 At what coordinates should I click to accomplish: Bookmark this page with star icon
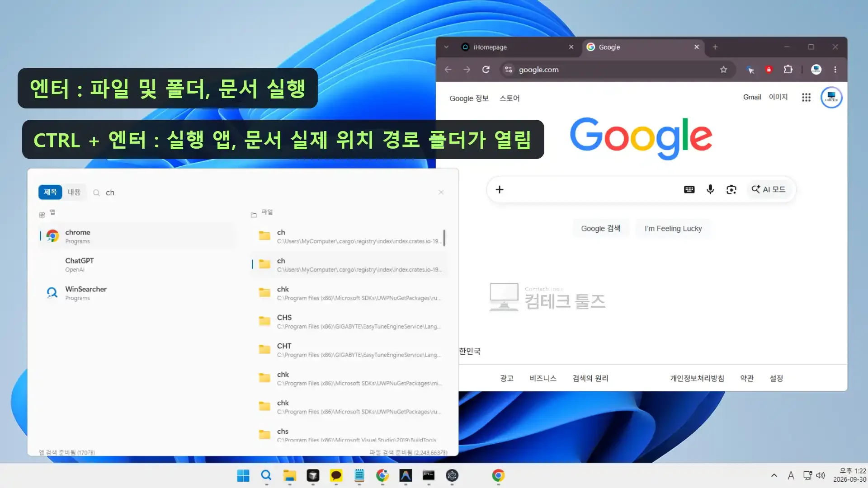(x=723, y=70)
